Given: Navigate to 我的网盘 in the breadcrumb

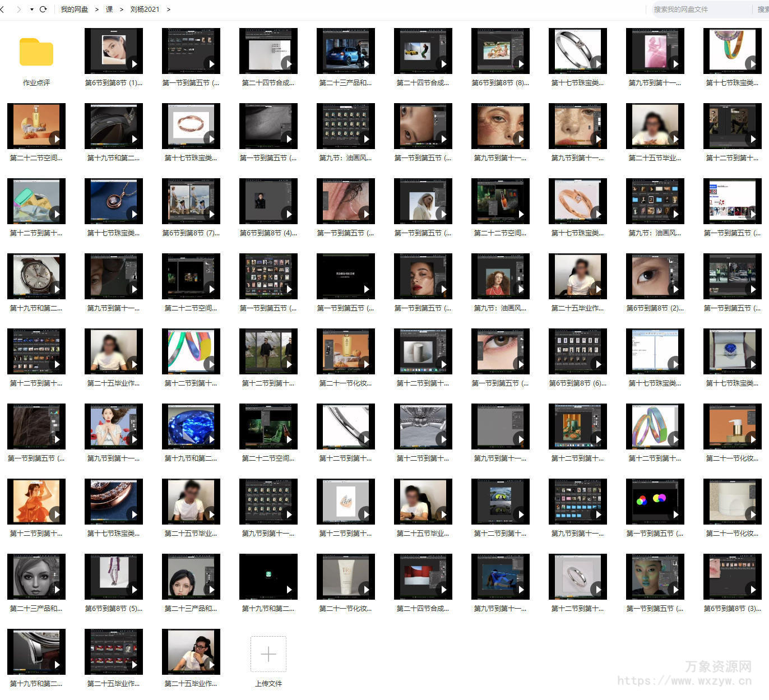Looking at the screenshot, I should 75,10.
